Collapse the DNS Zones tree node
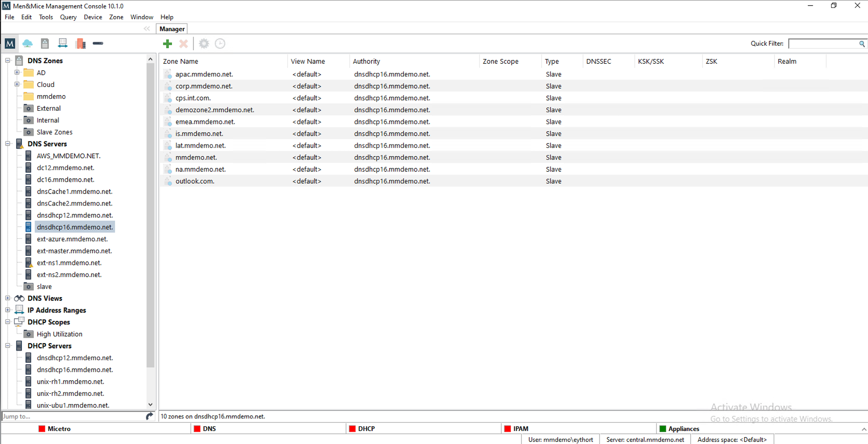 (8, 60)
